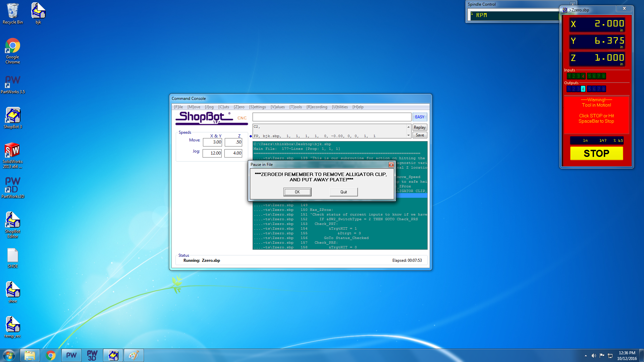This screenshot has width=644, height=362.
Task: Show hidden system tray icons
Action: (x=586, y=356)
